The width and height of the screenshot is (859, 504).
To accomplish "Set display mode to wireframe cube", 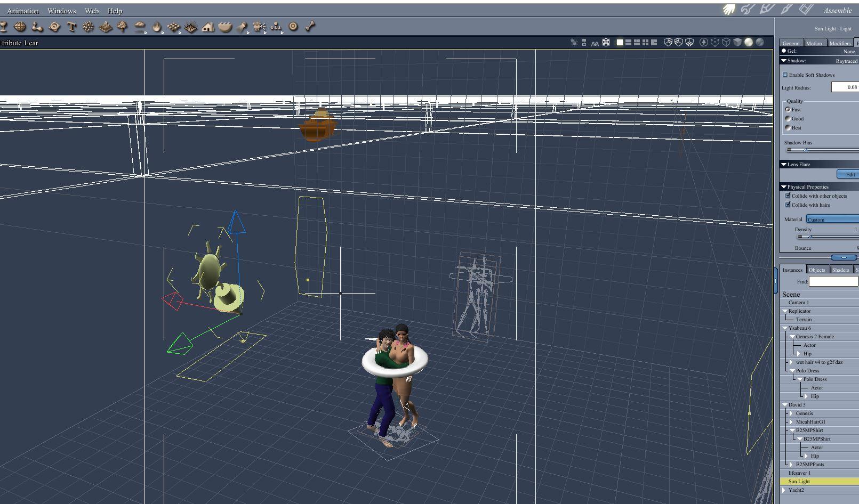I will pyautogui.click(x=726, y=42).
